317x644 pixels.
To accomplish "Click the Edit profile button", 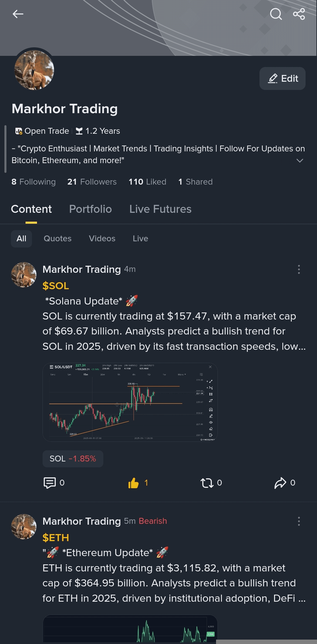I will click(282, 78).
